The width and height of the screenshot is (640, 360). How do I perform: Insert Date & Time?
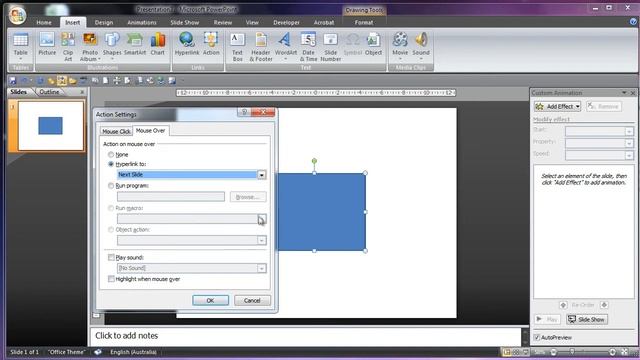click(309, 47)
